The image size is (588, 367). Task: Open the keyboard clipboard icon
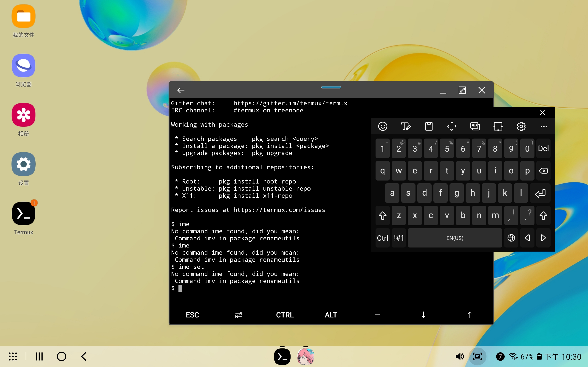point(429,126)
